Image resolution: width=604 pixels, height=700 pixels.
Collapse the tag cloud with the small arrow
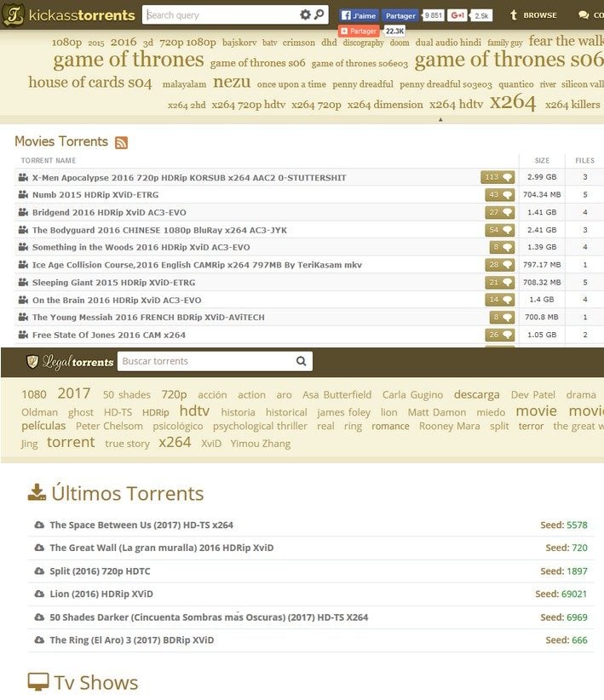coord(440,119)
